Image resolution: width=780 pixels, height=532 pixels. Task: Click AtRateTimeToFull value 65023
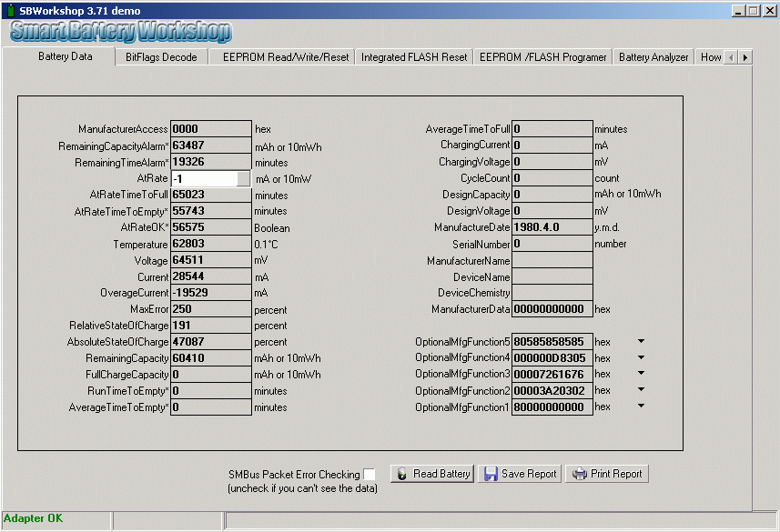click(x=211, y=195)
